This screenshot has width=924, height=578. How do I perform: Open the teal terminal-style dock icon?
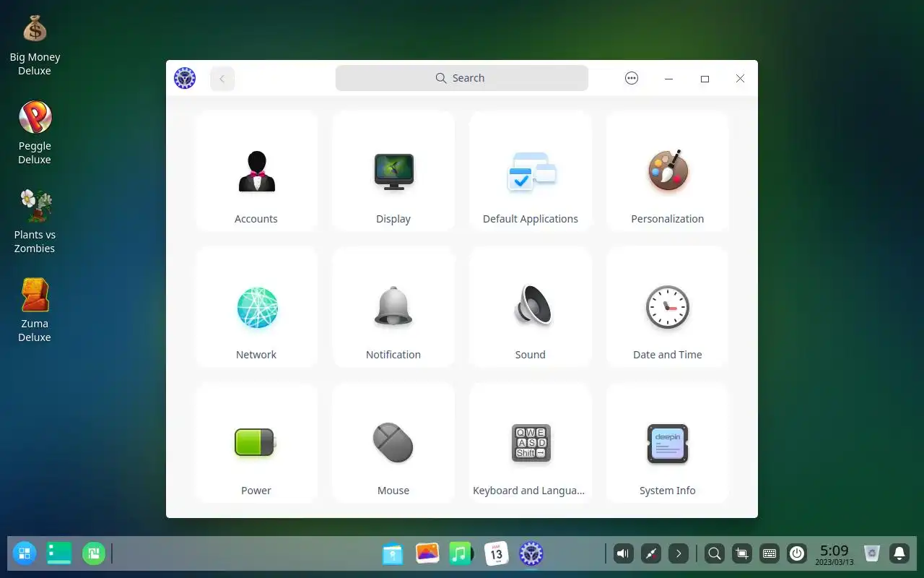(59, 554)
